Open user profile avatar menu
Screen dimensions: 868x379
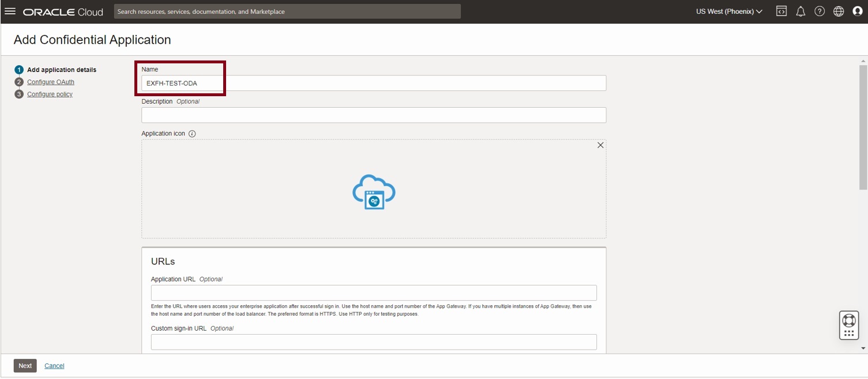coord(857,12)
